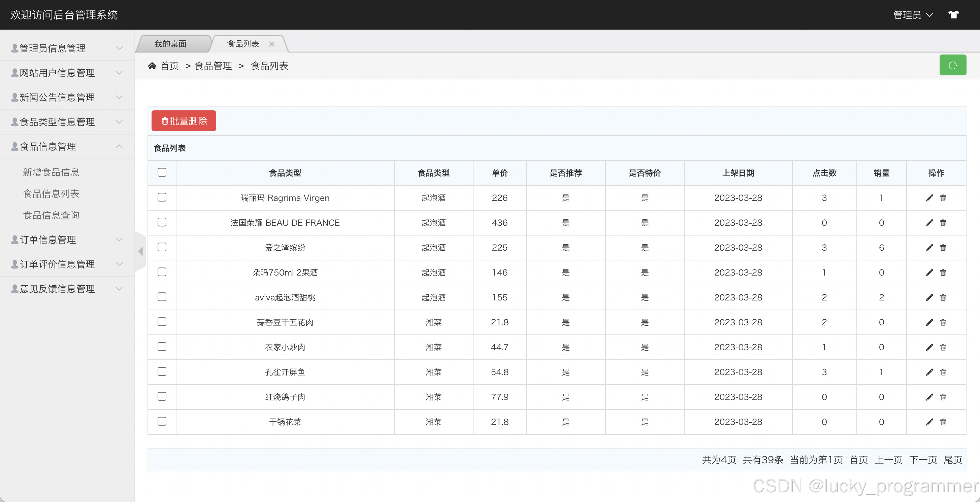Go to 首页 in pagination

click(859, 460)
